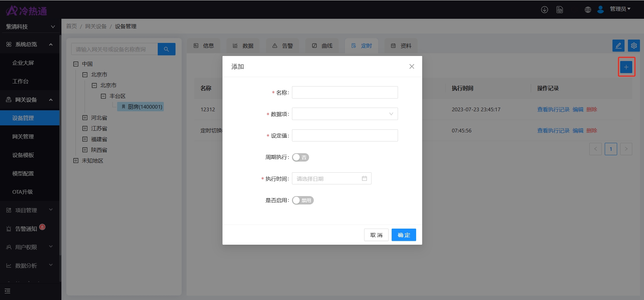Open the 数据项 dropdown
This screenshot has width=644, height=300.
tap(345, 114)
